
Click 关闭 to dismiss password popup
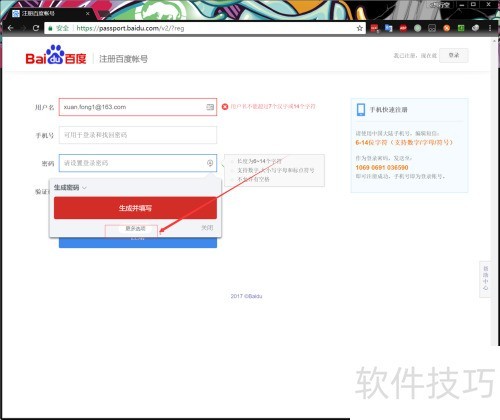(x=207, y=228)
